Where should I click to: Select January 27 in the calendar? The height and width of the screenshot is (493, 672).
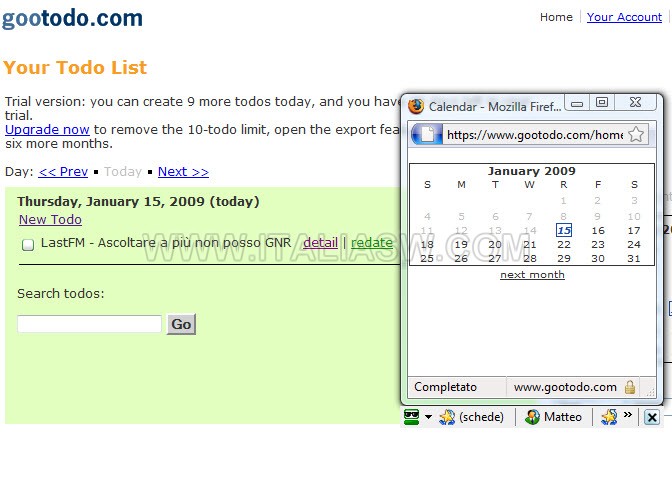(x=495, y=259)
